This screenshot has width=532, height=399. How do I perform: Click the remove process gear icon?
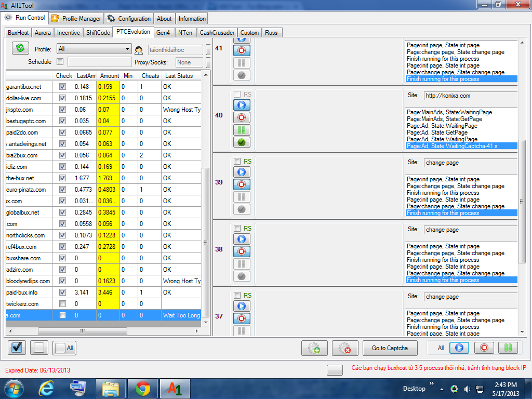[345, 348]
